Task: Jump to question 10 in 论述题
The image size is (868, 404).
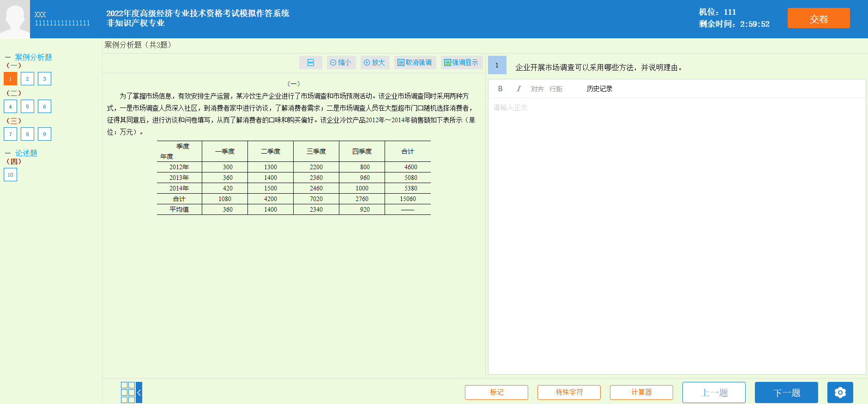Action: (x=10, y=175)
